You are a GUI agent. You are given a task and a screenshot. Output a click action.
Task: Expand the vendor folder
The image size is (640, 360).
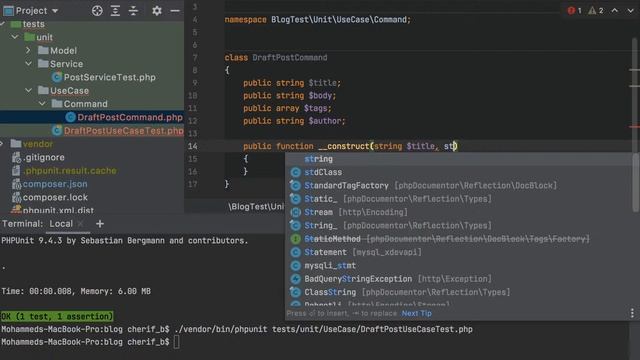(x=2, y=144)
